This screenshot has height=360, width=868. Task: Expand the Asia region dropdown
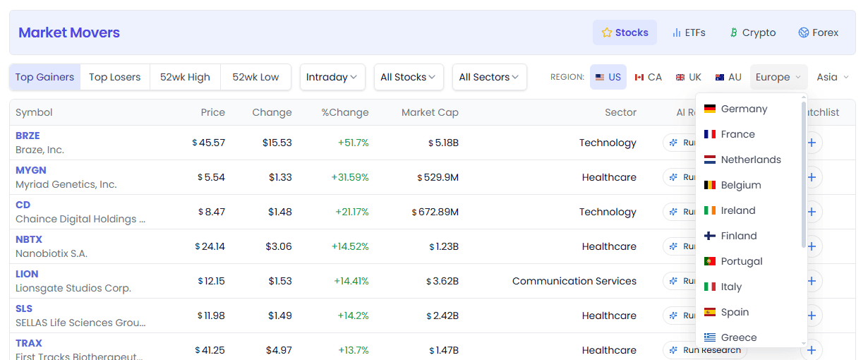[833, 77]
